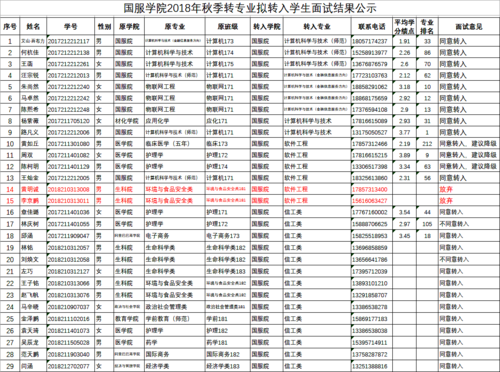Image resolution: width=500 pixels, height=372 pixels.
Task: Click the 转入专业 column header
Action: [x=317, y=26]
